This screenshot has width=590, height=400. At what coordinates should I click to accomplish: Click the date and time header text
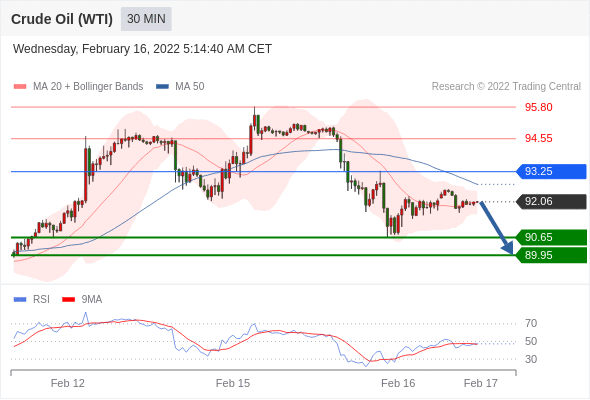click(x=142, y=49)
